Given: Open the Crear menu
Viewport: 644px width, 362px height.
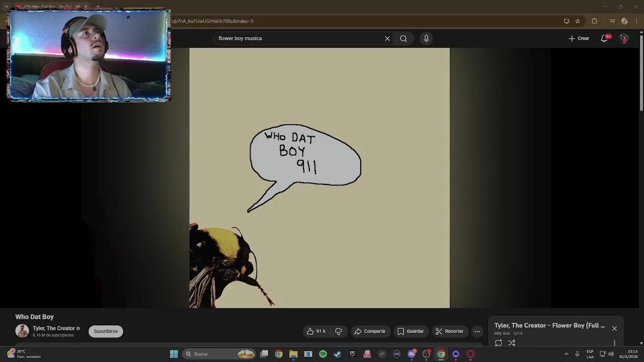Looking at the screenshot, I should tap(579, 38).
